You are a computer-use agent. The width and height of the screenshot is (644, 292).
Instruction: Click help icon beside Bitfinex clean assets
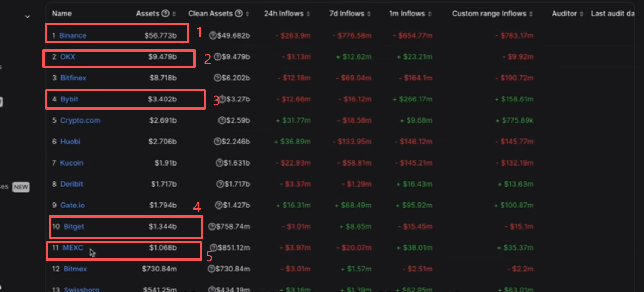point(217,78)
